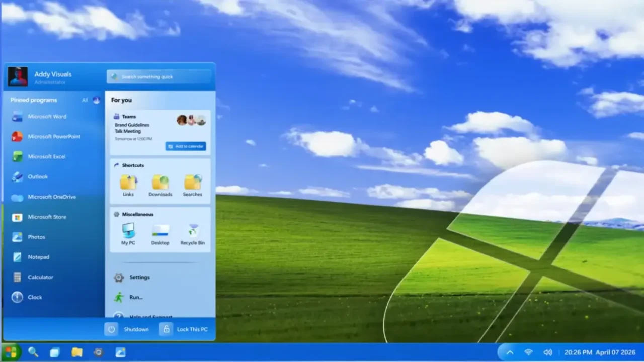The height and width of the screenshot is (362, 644).
Task: Click the Start button on the taskbar
Action: (11, 352)
